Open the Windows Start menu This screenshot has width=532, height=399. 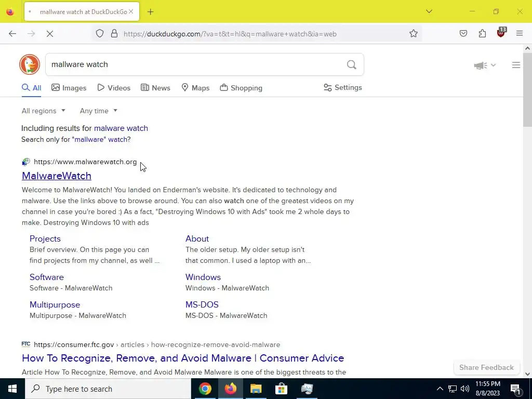[12, 389]
